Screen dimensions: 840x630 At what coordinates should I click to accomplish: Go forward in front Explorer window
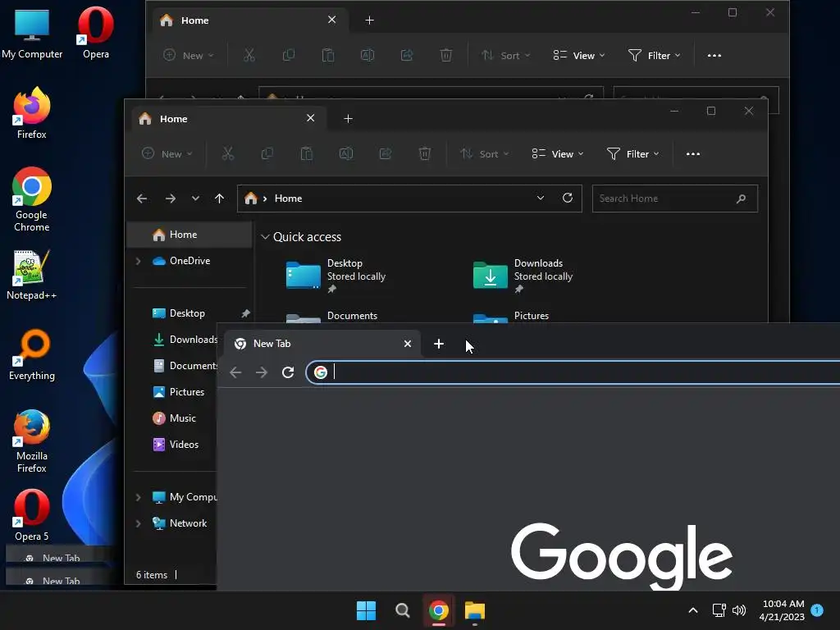171,199
